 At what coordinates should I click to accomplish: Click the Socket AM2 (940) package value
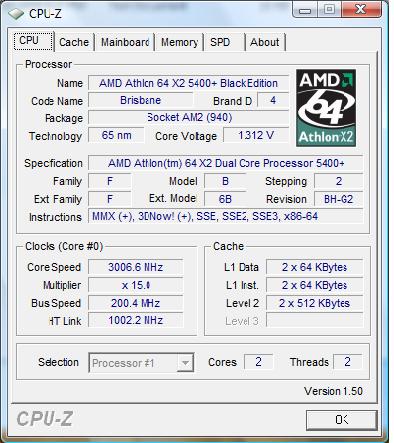click(188, 118)
